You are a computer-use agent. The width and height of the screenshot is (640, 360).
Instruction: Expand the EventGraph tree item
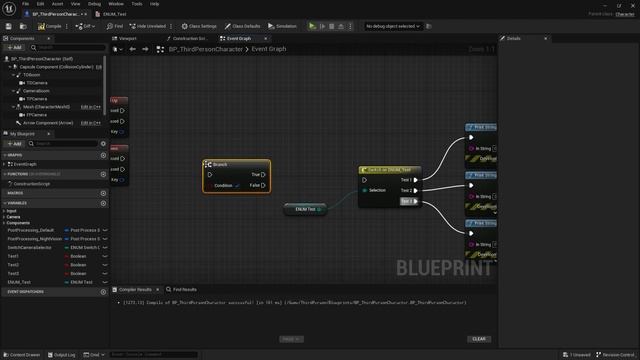4,164
